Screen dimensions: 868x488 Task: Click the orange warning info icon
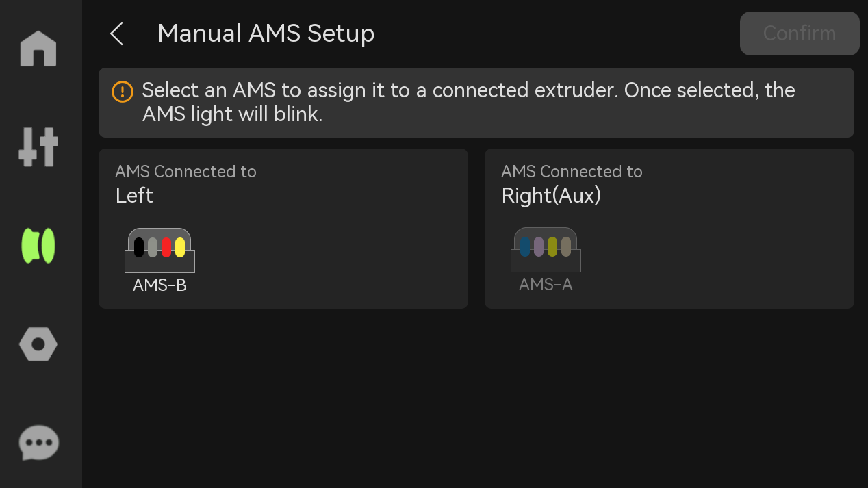[x=123, y=91]
